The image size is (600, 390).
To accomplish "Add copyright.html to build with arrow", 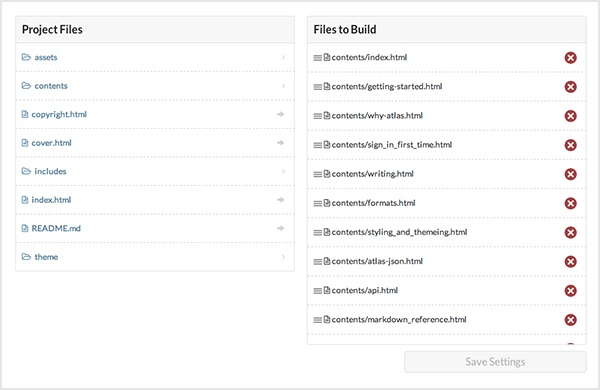I will point(280,114).
